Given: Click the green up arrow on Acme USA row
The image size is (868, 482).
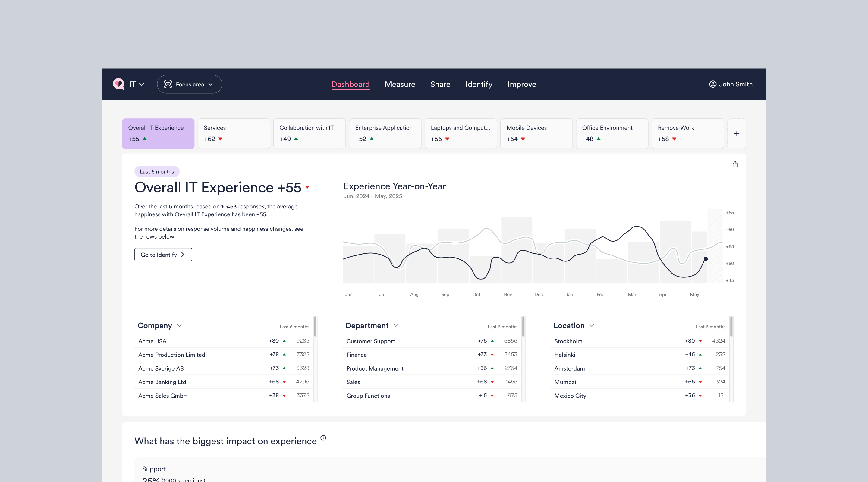Looking at the screenshot, I should [284, 341].
